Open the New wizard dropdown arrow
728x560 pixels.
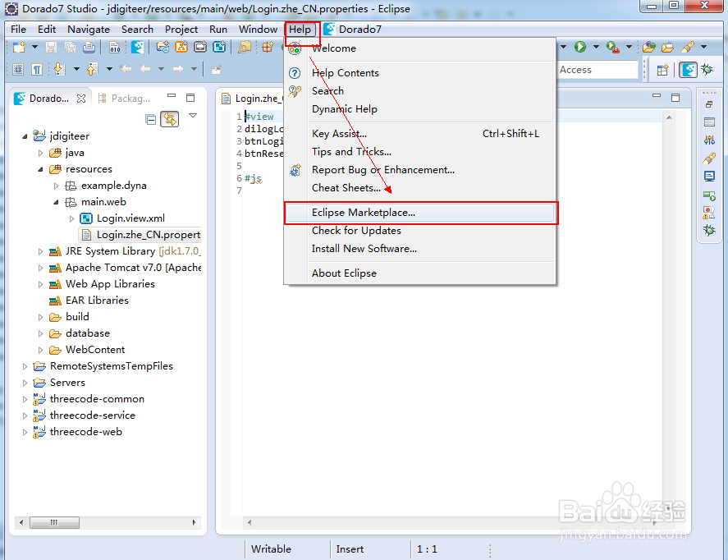(34, 47)
